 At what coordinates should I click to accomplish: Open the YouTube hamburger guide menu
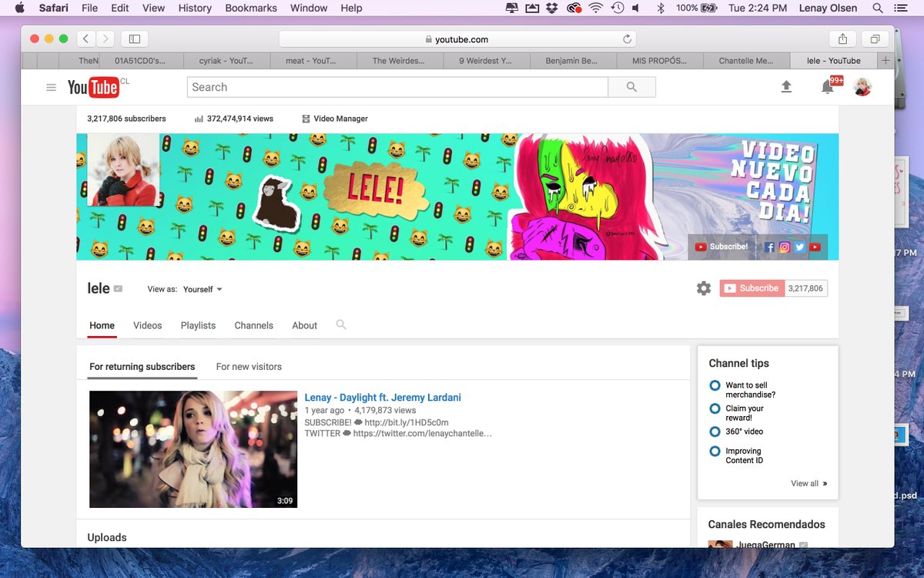point(52,87)
